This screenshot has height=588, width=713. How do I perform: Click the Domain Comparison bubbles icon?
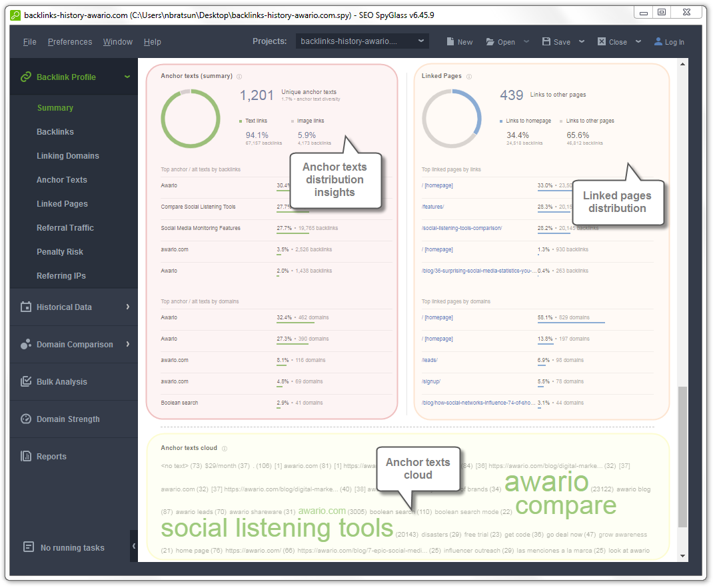point(26,344)
